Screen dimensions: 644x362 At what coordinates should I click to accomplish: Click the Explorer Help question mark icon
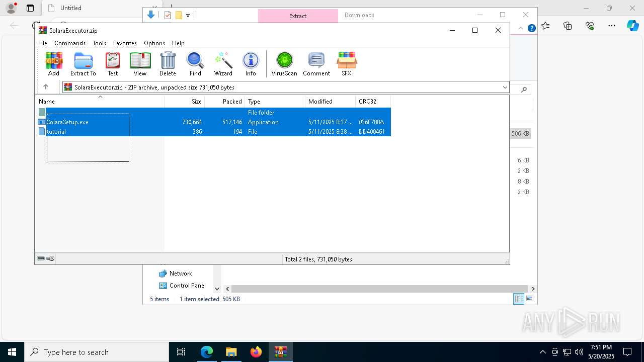point(531,28)
